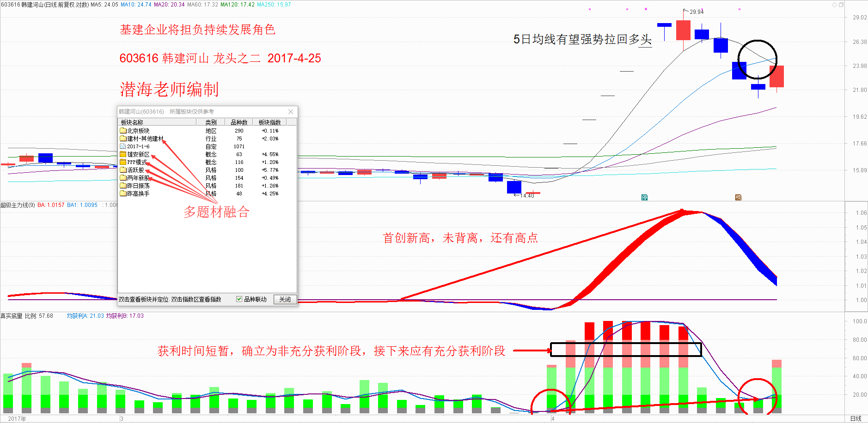Click the 1.06 indicator axis value
This screenshot has width=868, height=423.
(861, 213)
